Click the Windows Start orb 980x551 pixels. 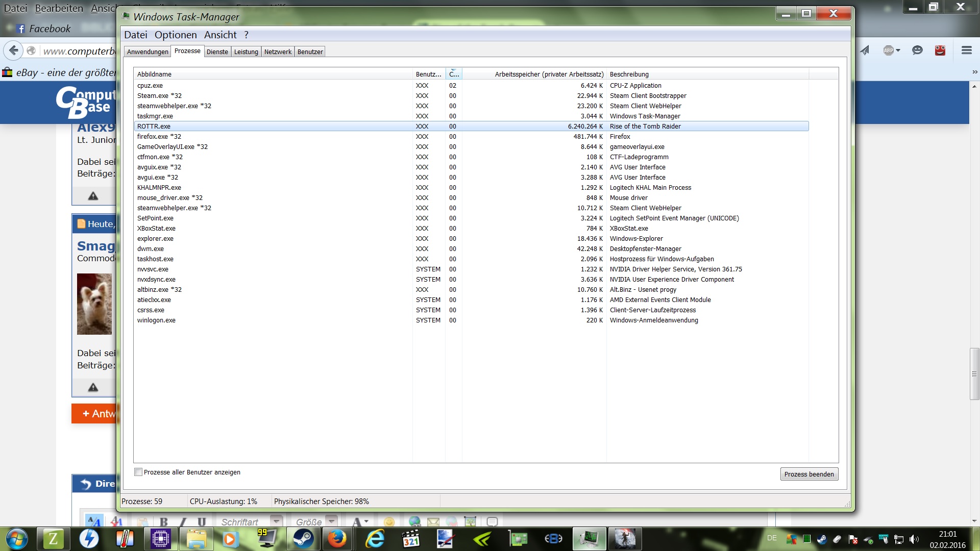tap(16, 539)
